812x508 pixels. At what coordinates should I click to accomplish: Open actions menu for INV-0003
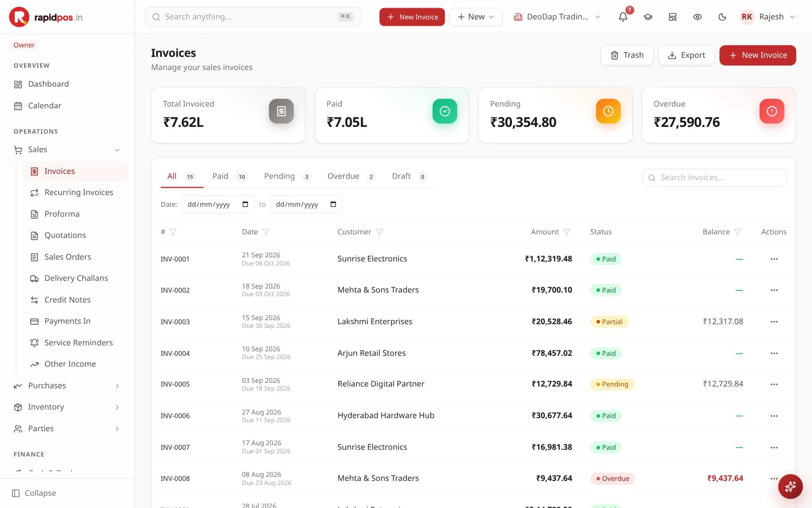[774, 322]
